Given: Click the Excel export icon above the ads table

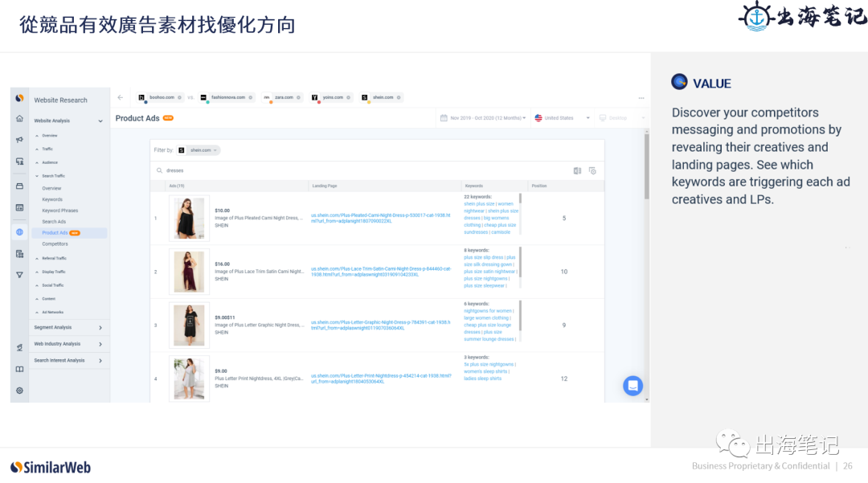Looking at the screenshot, I should (577, 170).
